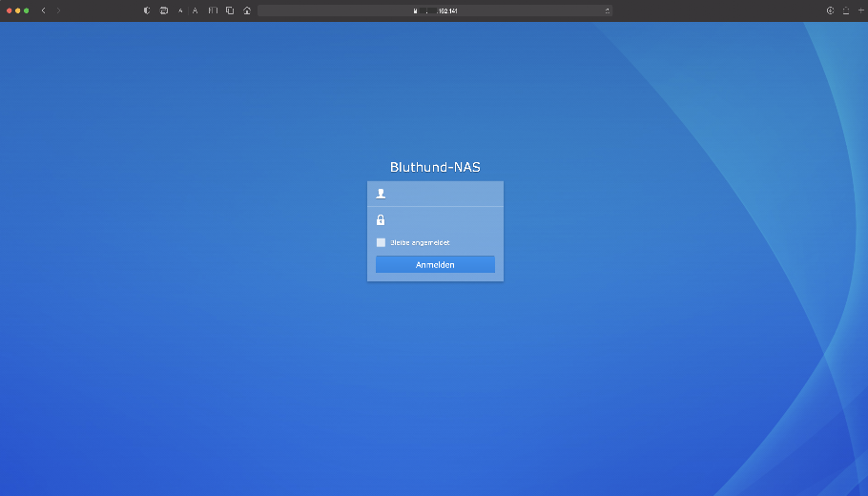Go to the home page icon
The height and width of the screenshot is (496, 868).
pos(247,10)
